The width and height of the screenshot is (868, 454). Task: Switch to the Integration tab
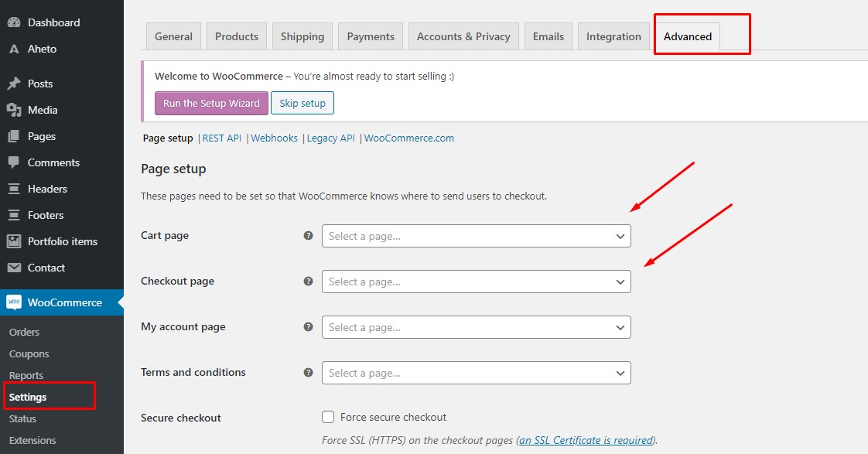[x=613, y=36]
